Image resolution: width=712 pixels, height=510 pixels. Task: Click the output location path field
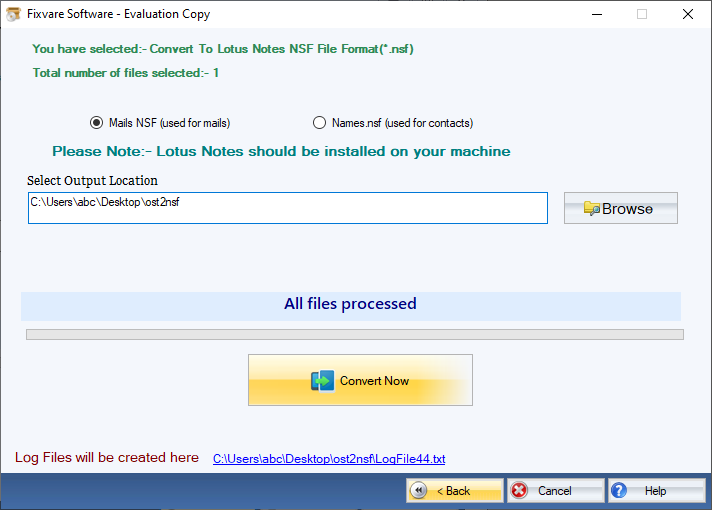click(x=287, y=208)
